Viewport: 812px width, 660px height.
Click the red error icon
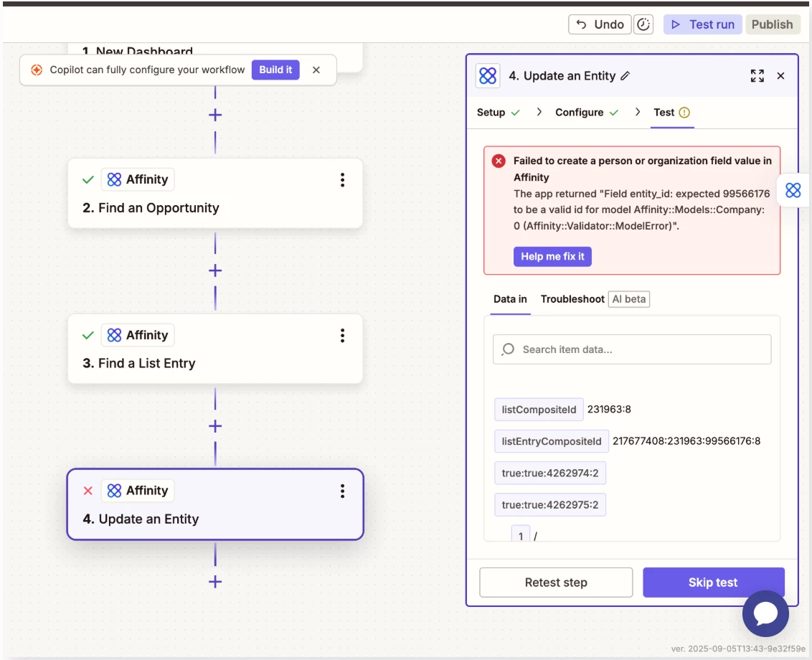point(499,161)
